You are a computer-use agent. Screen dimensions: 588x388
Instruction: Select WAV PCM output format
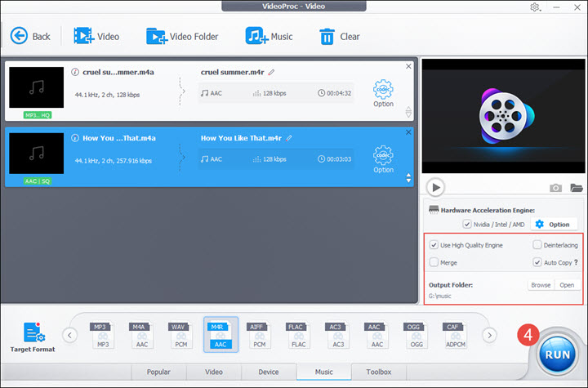click(x=181, y=335)
